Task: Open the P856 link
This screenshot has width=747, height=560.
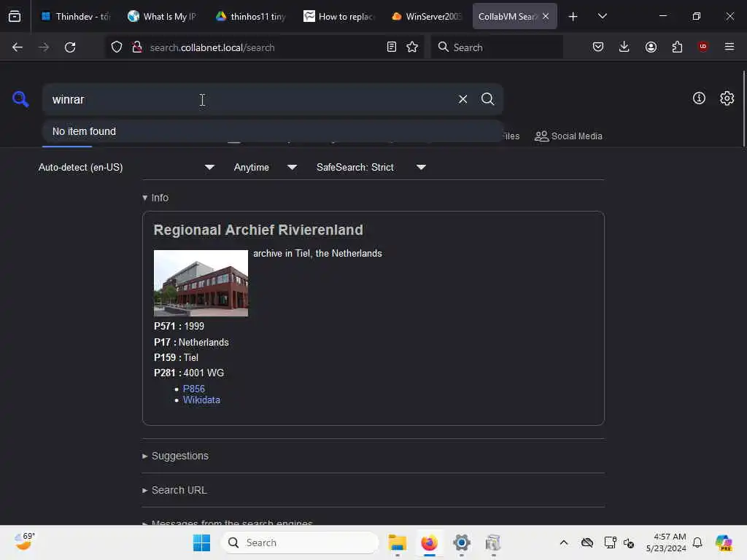Action: (x=194, y=389)
